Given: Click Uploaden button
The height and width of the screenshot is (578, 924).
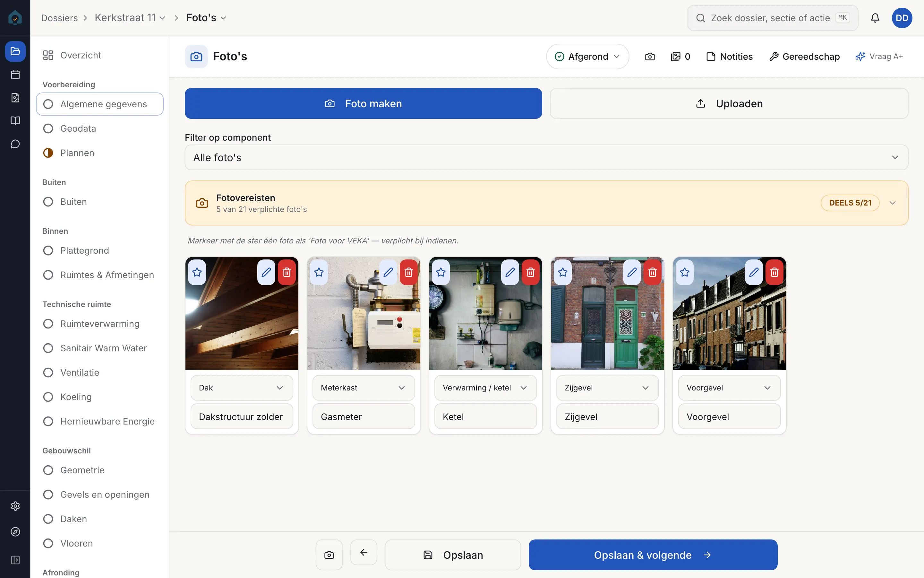Looking at the screenshot, I should tap(729, 104).
